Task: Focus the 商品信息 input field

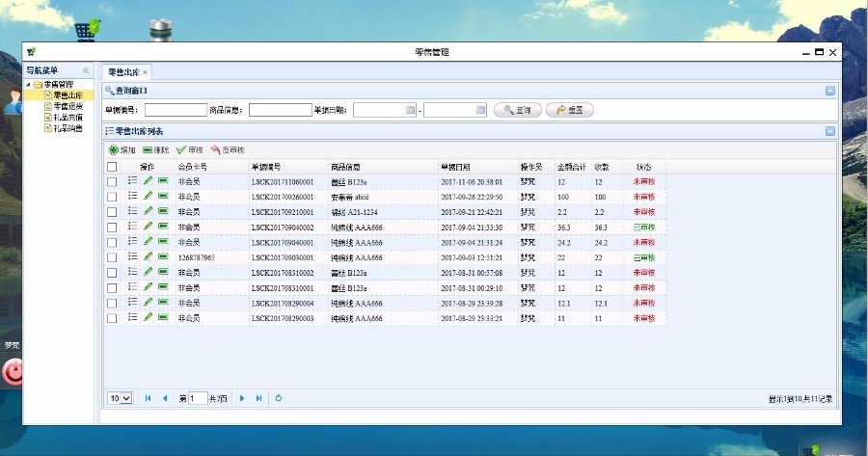Action: [280, 110]
